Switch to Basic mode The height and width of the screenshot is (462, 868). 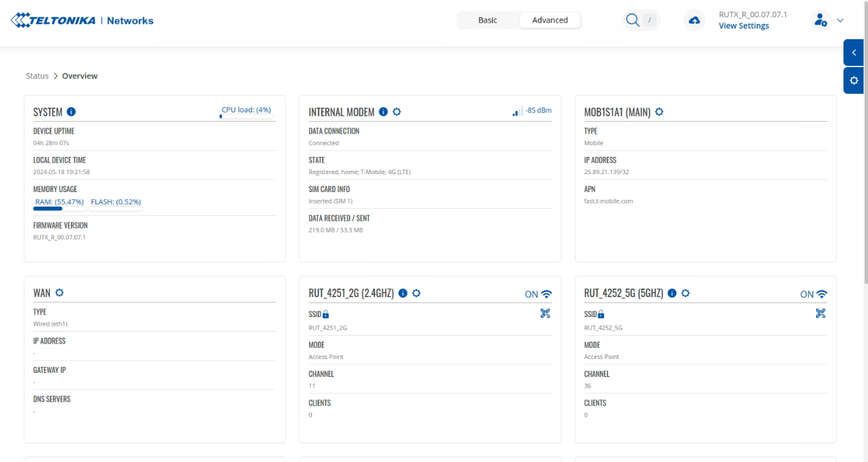point(488,20)
